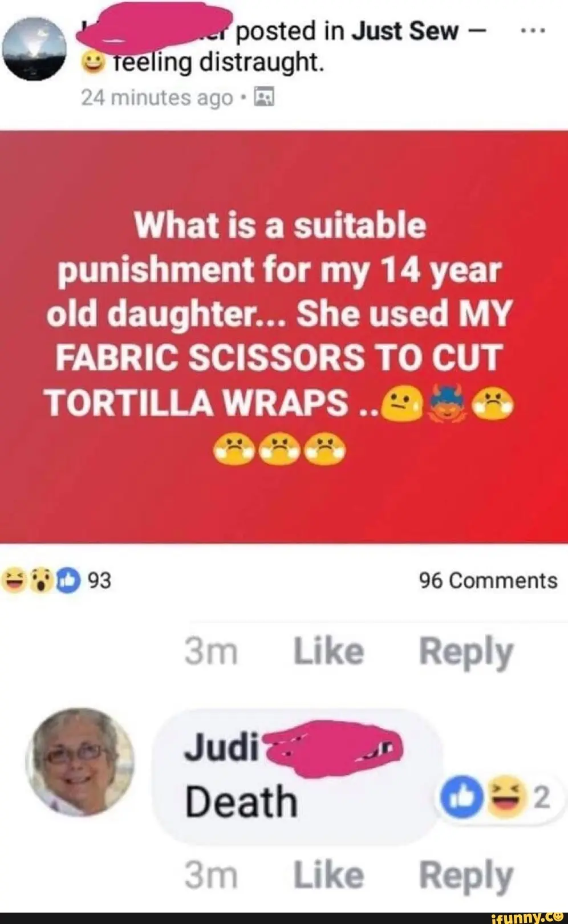Click the like reaction on the Death comment
568x924 pixels.
461,796
